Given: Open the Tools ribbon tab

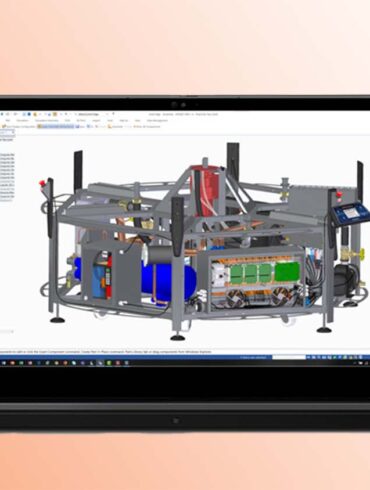Looking at the screenshot, I should 110,120.
